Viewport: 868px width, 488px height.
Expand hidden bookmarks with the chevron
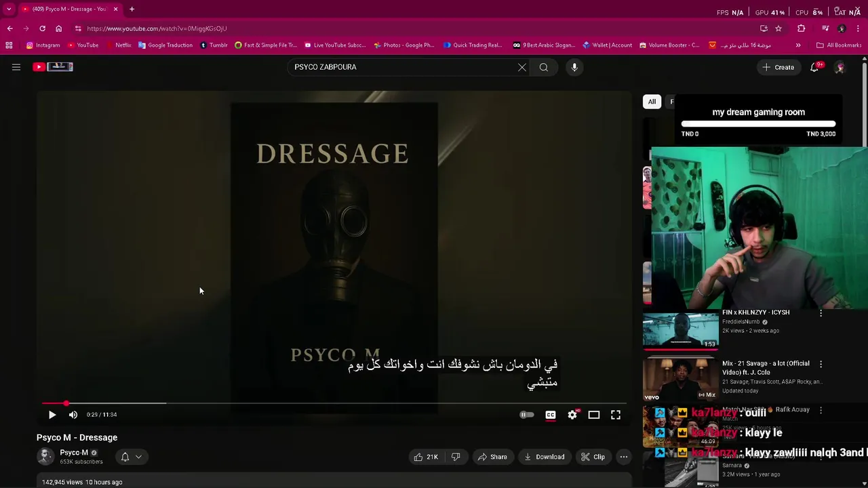[798, 45]
